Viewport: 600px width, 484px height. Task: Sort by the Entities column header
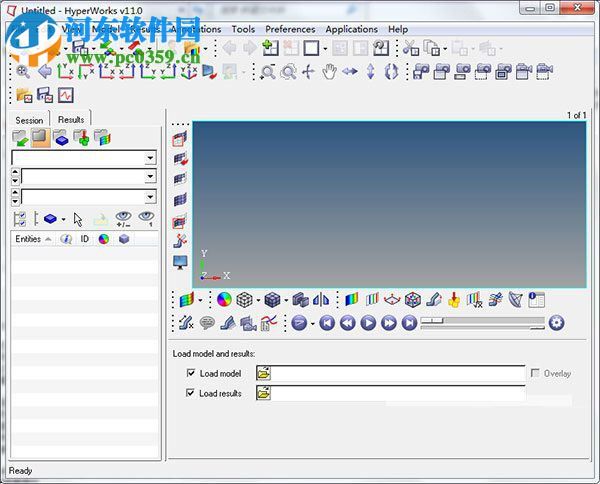33,239
